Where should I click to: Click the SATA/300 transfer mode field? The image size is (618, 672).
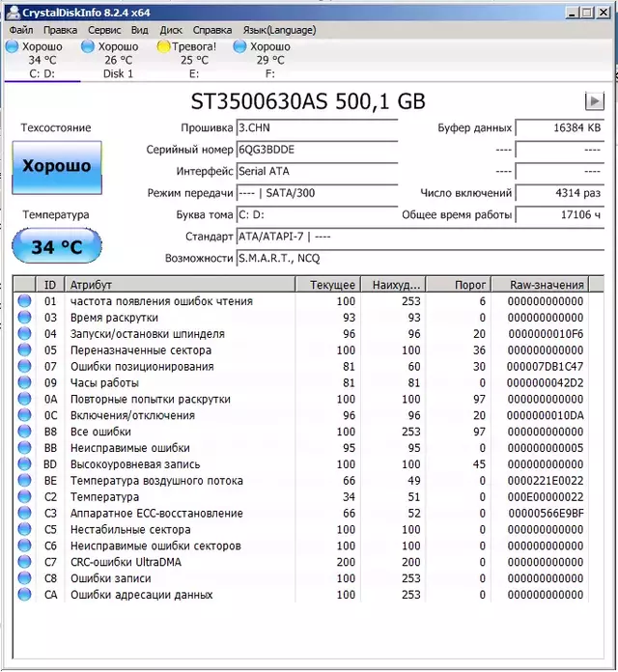point(317,193)
